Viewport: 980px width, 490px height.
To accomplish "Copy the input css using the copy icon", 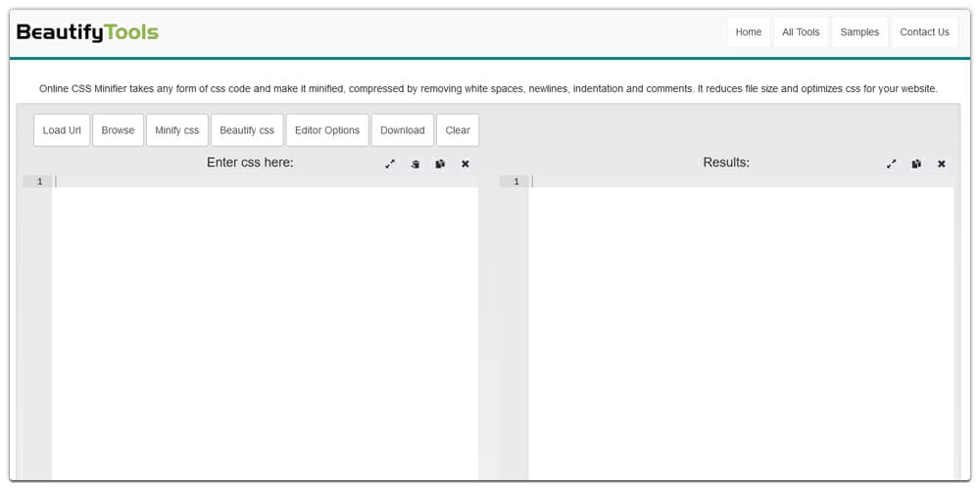I will (440, 164).
